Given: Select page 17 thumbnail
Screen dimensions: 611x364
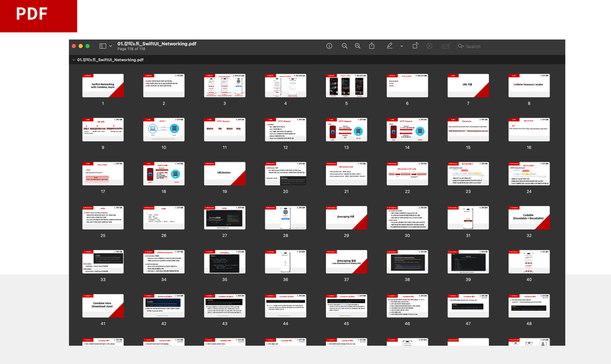Looking at the screenshot, I should coord(103,174).
